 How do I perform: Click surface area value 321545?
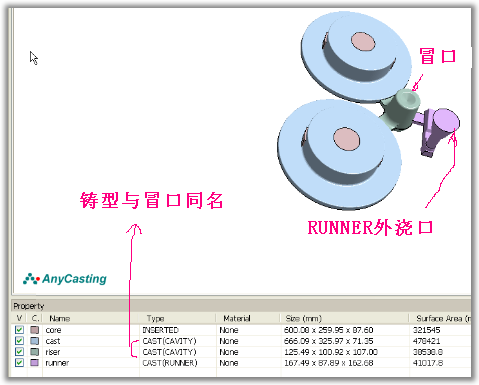(x=427, y=330)
